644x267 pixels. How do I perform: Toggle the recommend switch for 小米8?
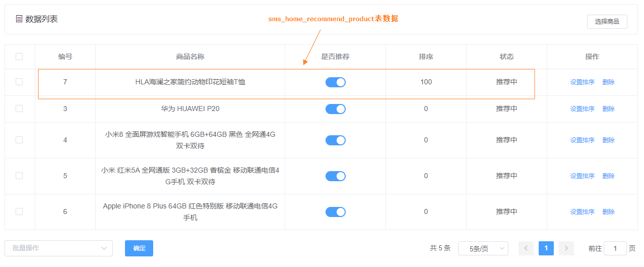click(335, 140)
